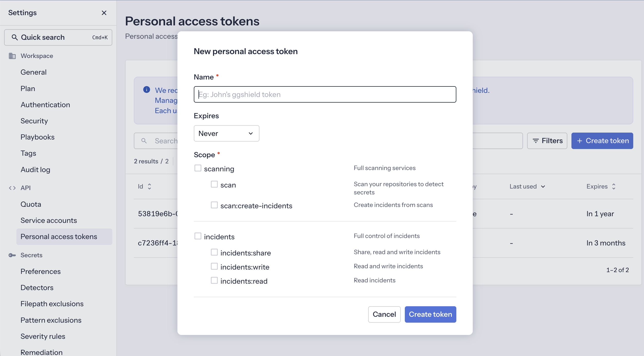Open Pattern exclusions
Image resolution: width=644 pixels, height=356 pixels.
point(51,320)
